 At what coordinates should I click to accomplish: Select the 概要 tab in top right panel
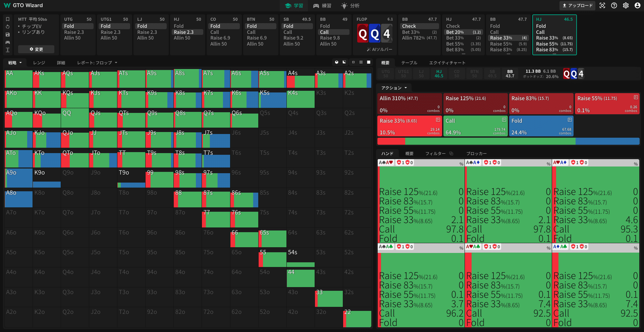click(385, 63)
